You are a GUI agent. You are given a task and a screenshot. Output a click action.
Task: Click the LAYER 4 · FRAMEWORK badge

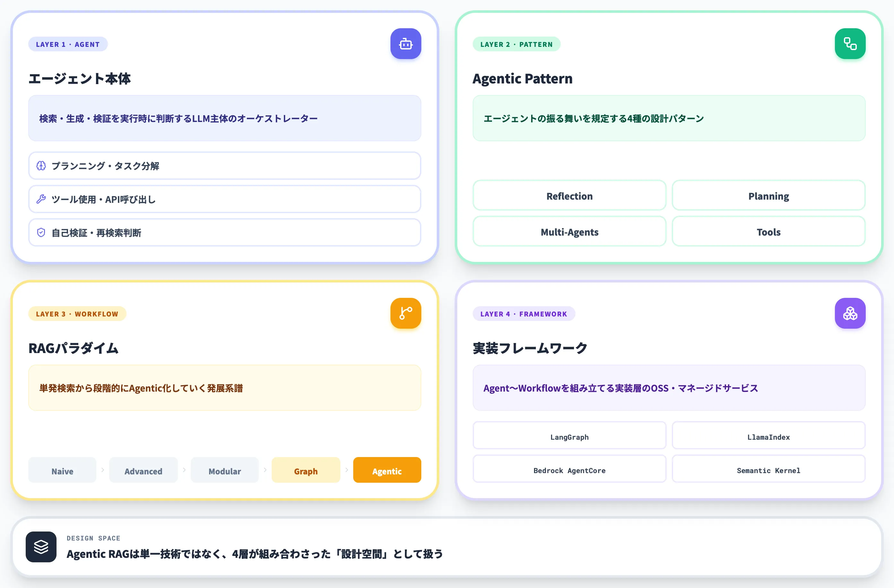pos(524,314)
